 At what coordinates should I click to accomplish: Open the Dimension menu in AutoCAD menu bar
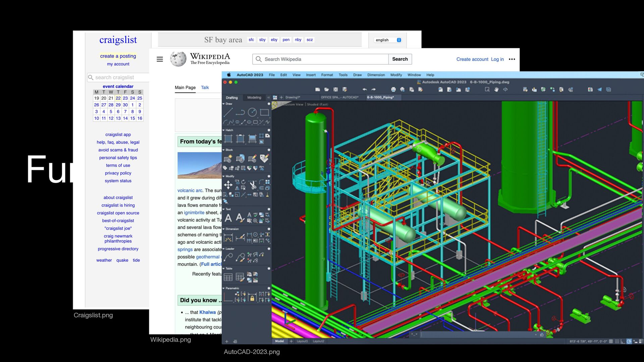click(376, 75)
